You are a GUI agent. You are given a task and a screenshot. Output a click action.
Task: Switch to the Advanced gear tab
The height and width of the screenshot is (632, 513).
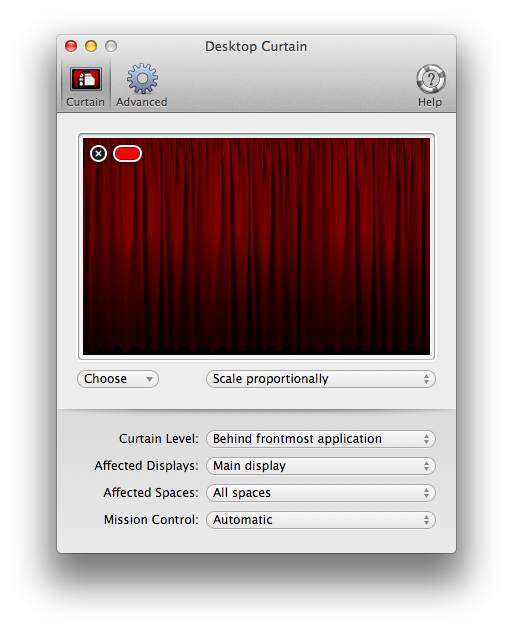(142, 86)
